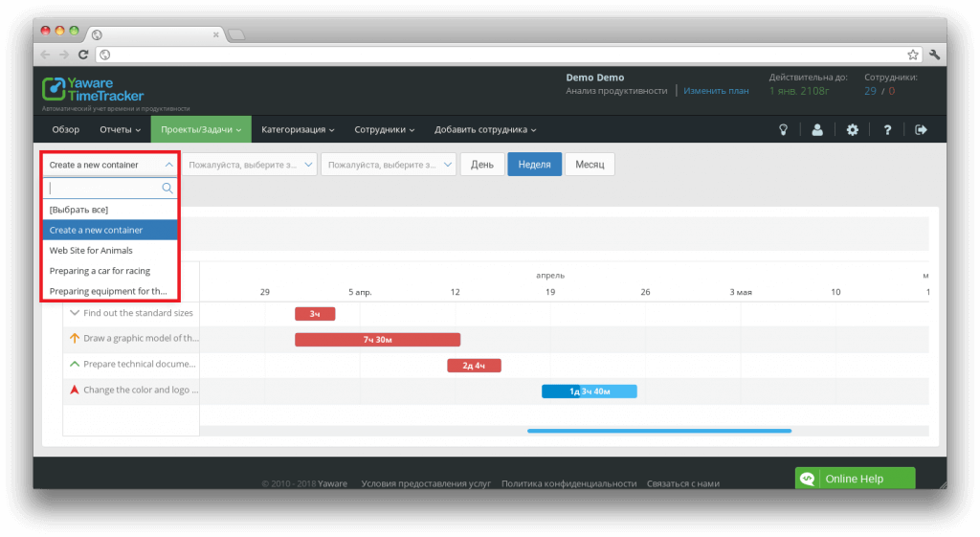Switch to Неделя view
The image size is (980, 537).
[534, 165]
